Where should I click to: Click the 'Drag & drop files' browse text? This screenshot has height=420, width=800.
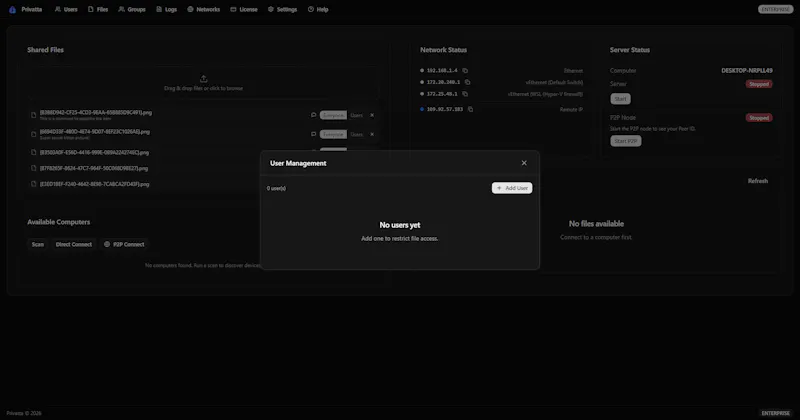[x=204, y=88]
